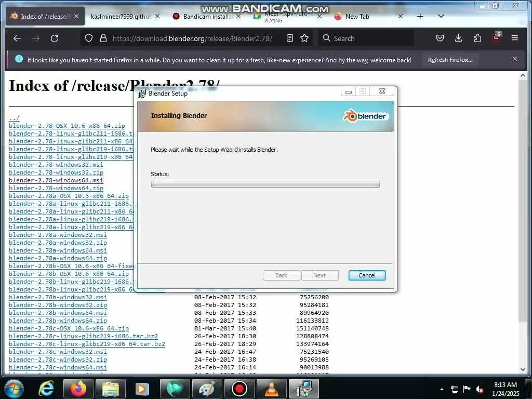The height and width of the screenshot is (399, 532).
Task: Close the New Tab tab
Action: tap(401, 16)
